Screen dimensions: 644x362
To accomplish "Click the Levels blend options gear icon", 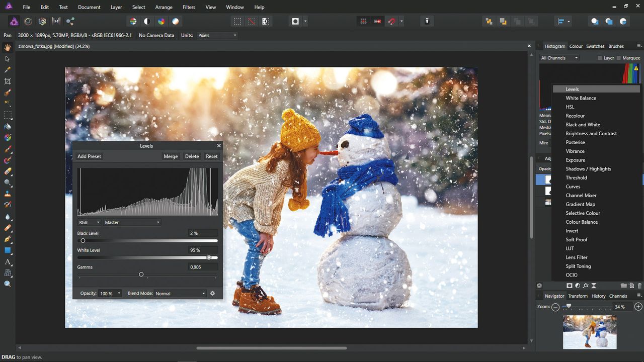I will (212, 293).
